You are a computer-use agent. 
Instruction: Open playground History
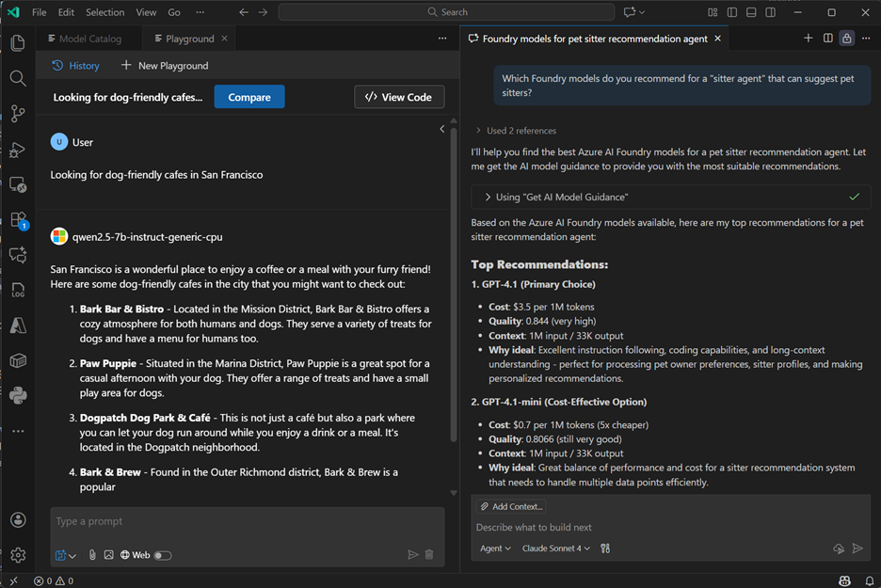76,66
